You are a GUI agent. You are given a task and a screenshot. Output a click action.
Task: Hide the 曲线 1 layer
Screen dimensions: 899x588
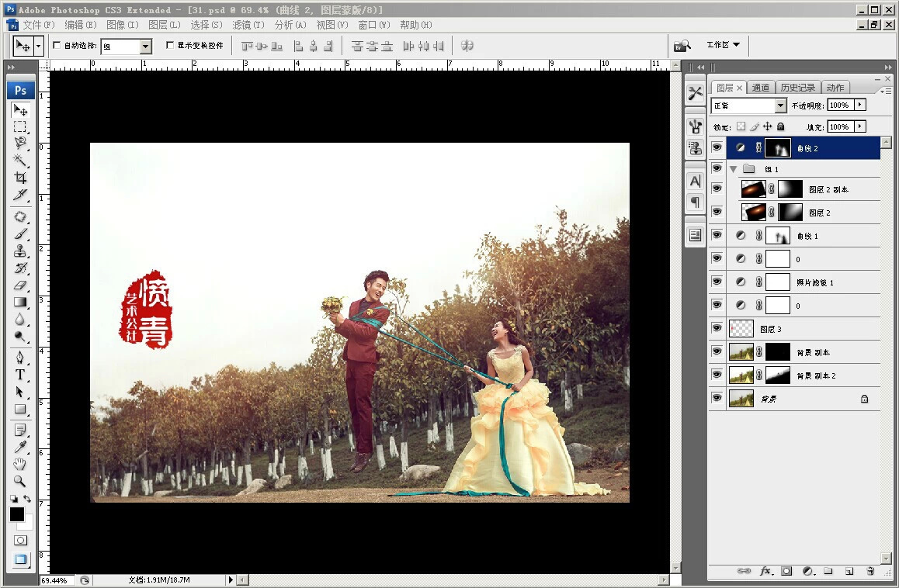coord(717,235)
